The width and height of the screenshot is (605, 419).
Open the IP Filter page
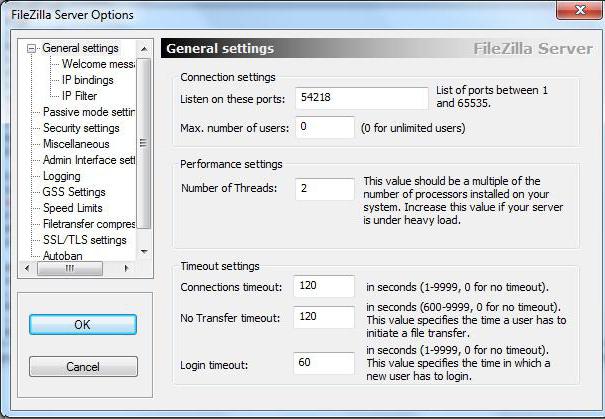pyautogui.click(x=79, y=96)
